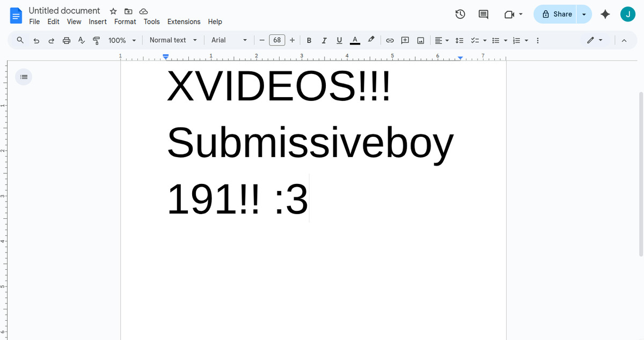The image size is (644, 340).
Task: Open the Arial font dropdown
Action: click(229, 40)
